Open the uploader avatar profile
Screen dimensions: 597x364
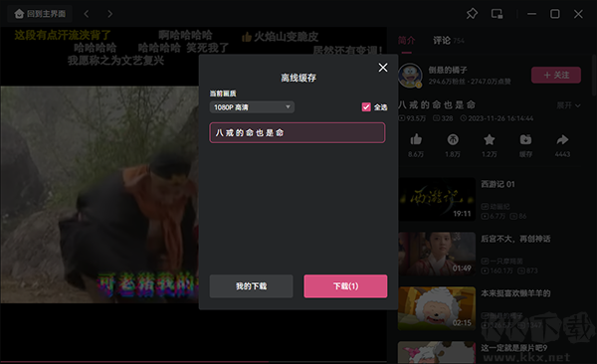(410, 75)
